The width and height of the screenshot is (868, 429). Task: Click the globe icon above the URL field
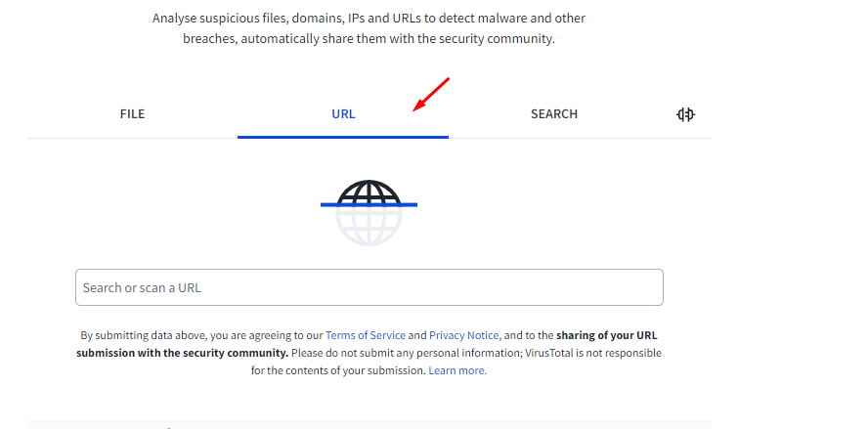pos(369,213)
